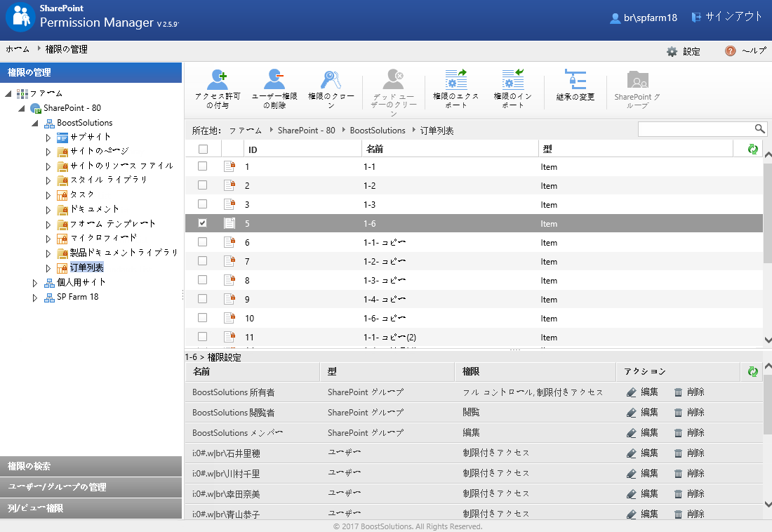Screen dimensions: 772x532
Task: Click the br\spfarm18 user icon
Action: click(615, 18)
